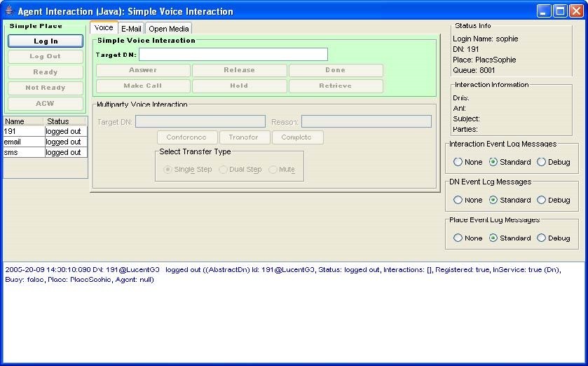The width and height of the screenshot is (588, 366).
Task: Select the sms row name cell
Action: point(24,152)
